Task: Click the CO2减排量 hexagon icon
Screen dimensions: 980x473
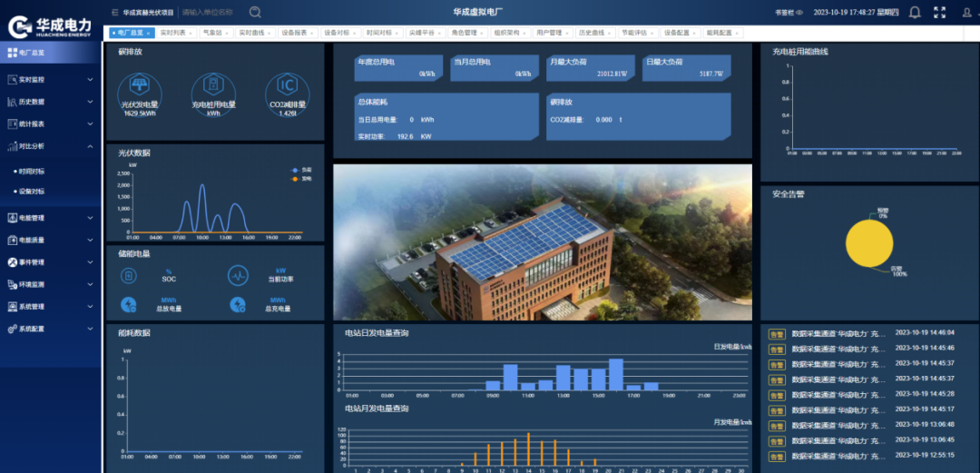Action: (288, 85)
